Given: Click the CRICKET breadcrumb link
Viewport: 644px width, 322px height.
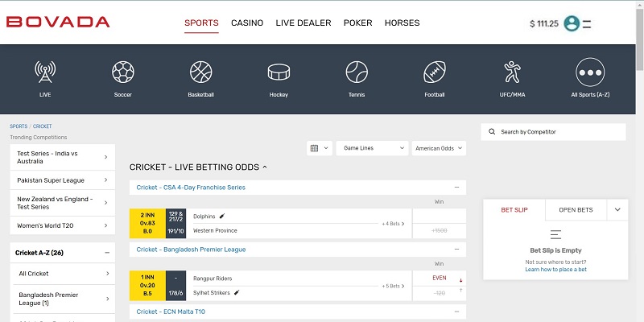Looking at the screenshot, I should pos(43,126).
